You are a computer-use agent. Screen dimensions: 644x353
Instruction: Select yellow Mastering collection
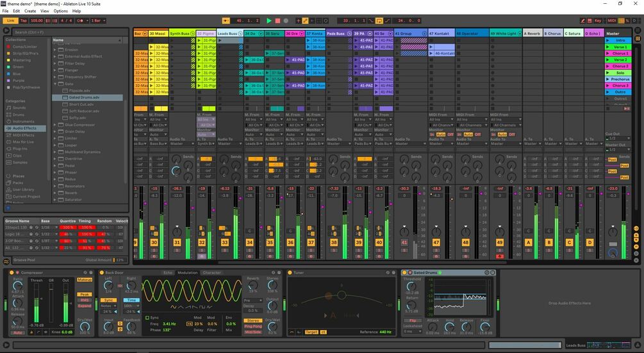[x=21, y=60]
